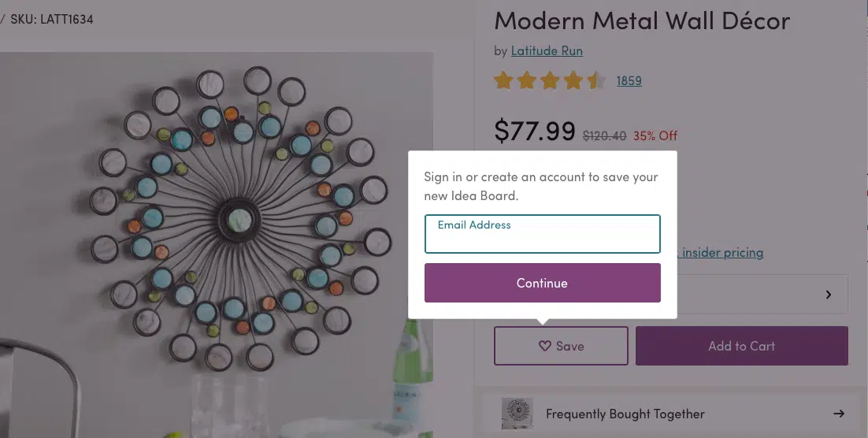Click the crossed-out $120.40 price
This screenshot has width=868, height=438.
[x=604, y=136]
